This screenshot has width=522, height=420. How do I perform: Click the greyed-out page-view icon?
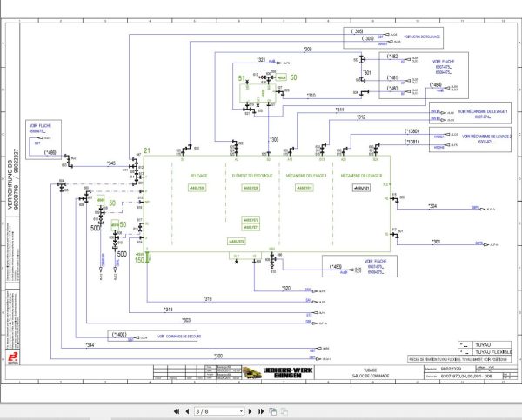pos(284,411)
